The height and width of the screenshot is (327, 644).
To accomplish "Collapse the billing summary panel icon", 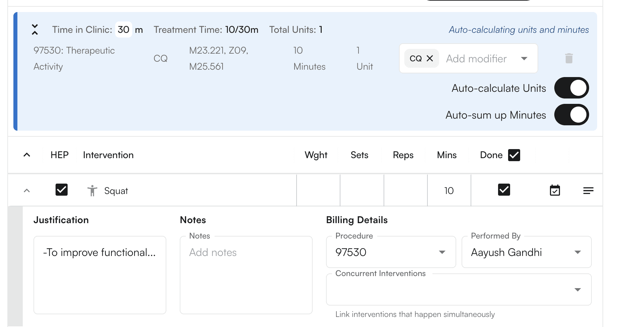I will pos(35,29).
